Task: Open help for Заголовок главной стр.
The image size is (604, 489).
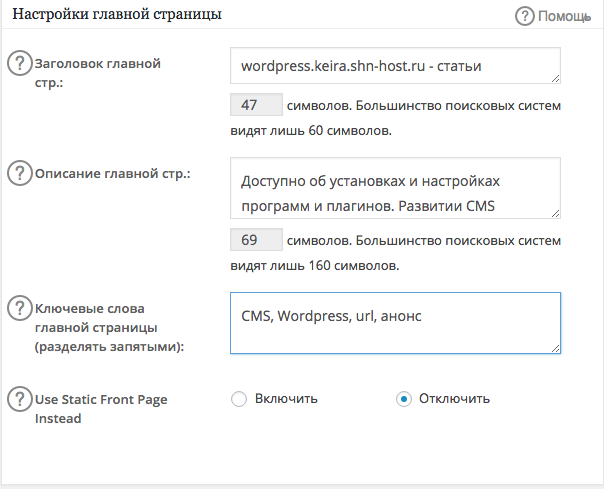Action: pyautogui.click(x=19, y=63)
